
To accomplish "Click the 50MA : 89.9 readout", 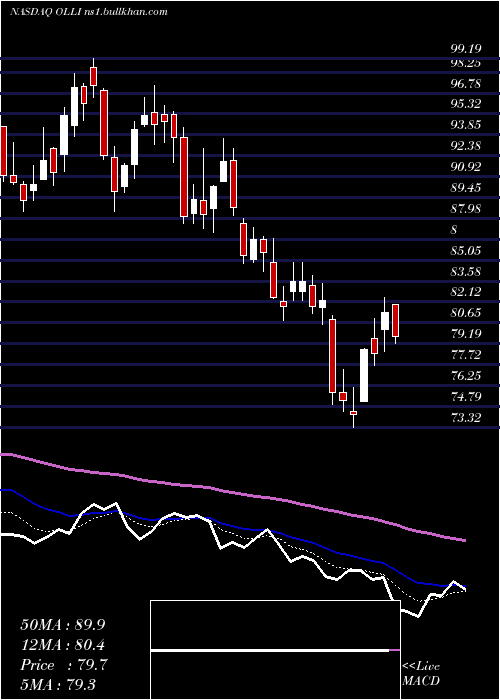I will (x=62, y=625).
